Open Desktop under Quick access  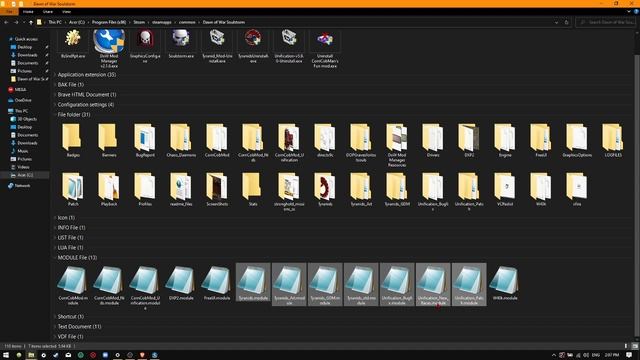[25, 47]
